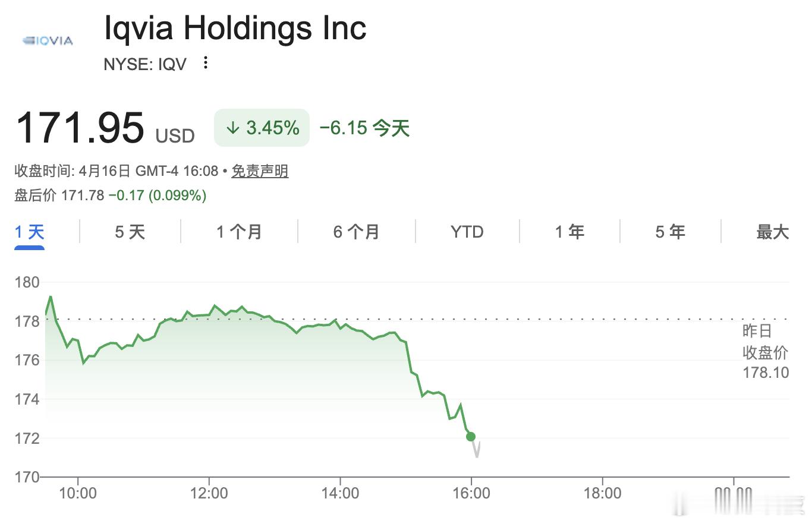The height and width of the screenshot is (524, 812).
Task: Click the 171.95 current price
Action: coord(80,128)
